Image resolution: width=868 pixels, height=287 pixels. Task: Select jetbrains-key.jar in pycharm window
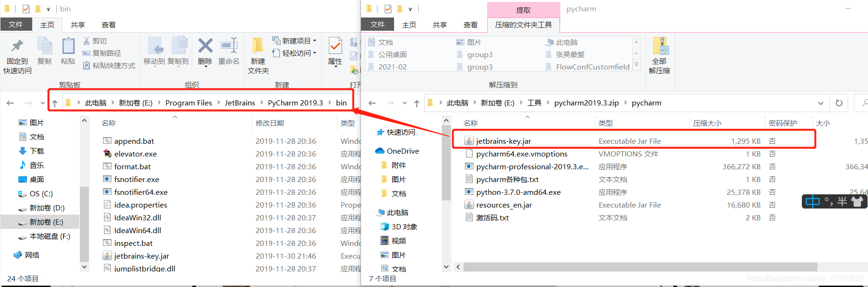[x=504, y=141]
